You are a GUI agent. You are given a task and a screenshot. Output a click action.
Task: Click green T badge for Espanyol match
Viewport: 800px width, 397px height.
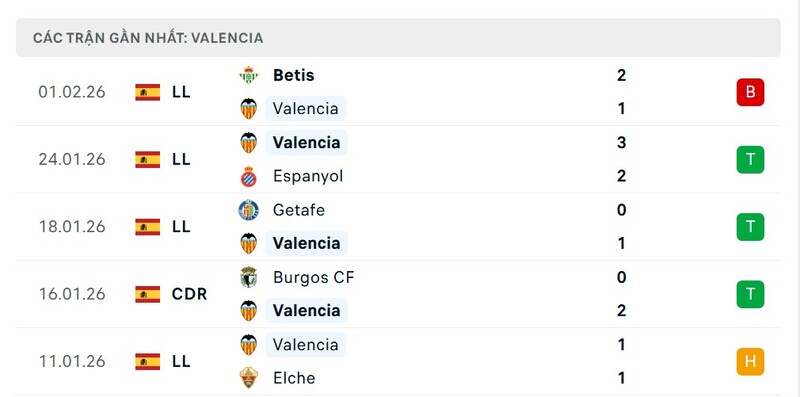coord(750,159)
